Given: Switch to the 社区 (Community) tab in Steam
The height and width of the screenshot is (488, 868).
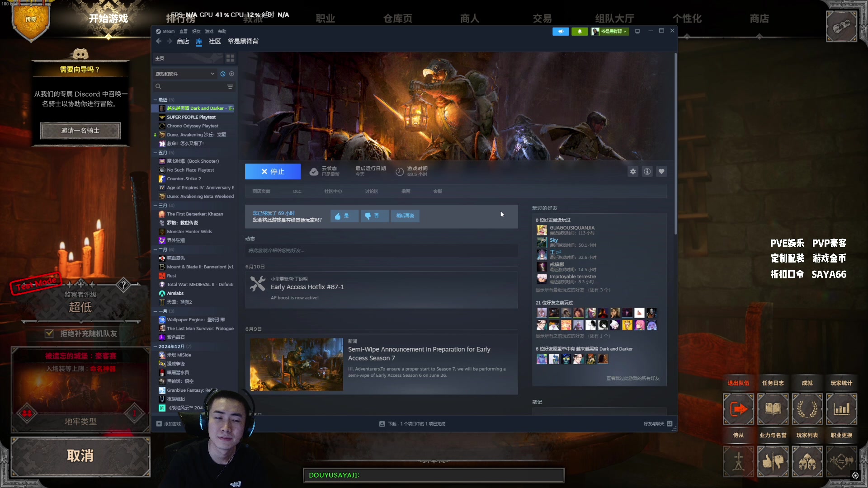Looking at the screenshot, I should (x=215, y=41).
